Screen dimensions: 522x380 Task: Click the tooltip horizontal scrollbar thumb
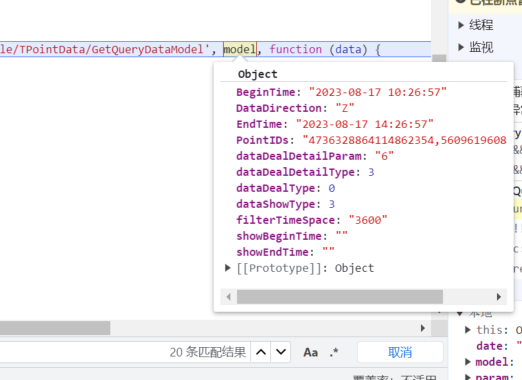pyautogui.click(x=340, y=297)
